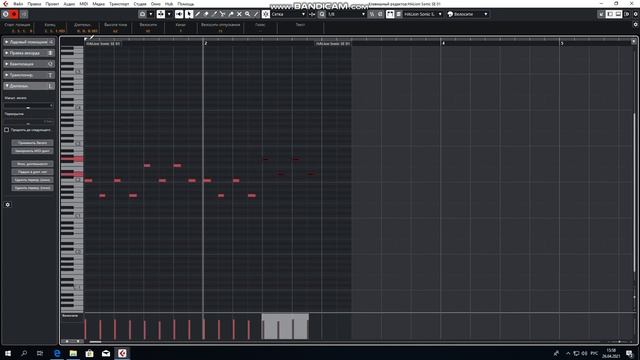Toggle Acoustic Feedback speaker icon
The image size is (640, 360).
(179, 14)
